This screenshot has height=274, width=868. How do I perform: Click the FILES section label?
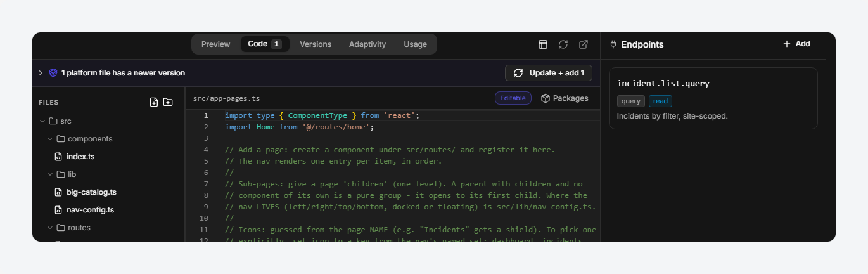pos(49,102)
